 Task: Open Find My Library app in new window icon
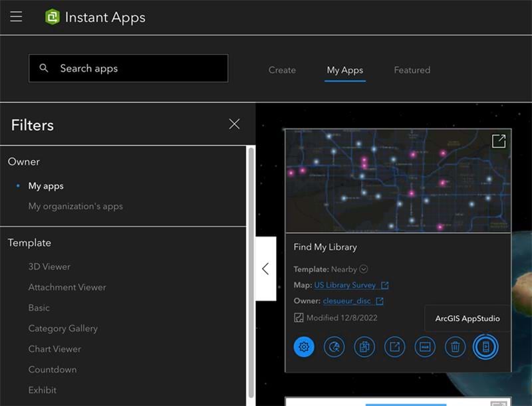(x=499, y=141)
